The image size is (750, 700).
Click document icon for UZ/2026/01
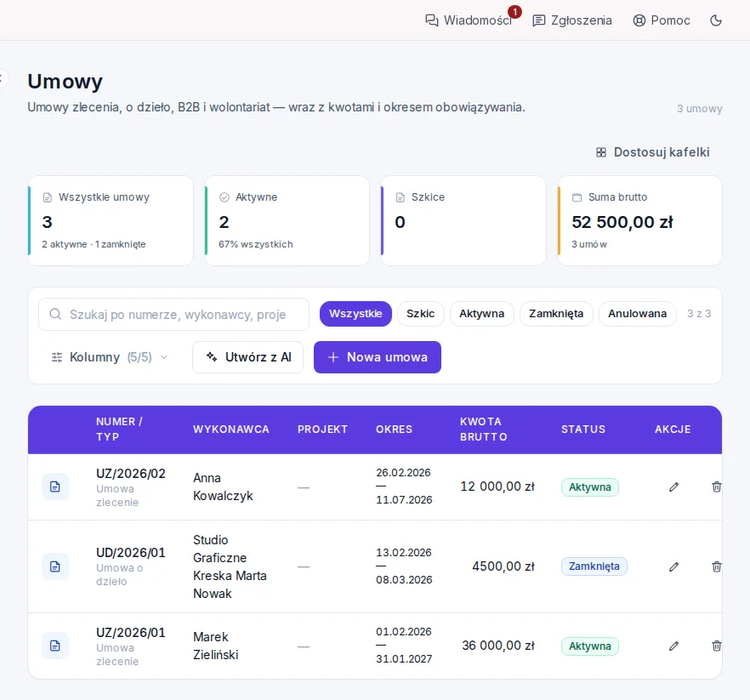tap(55, 646)
